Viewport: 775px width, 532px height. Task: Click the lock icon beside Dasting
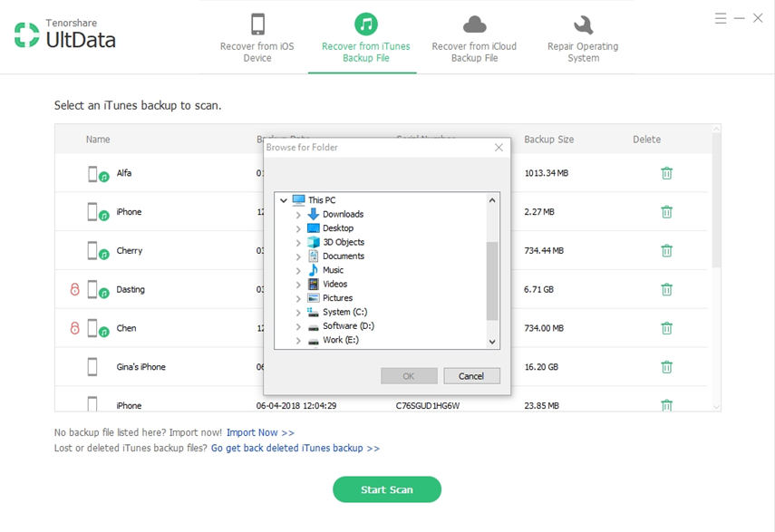[74, 289]
